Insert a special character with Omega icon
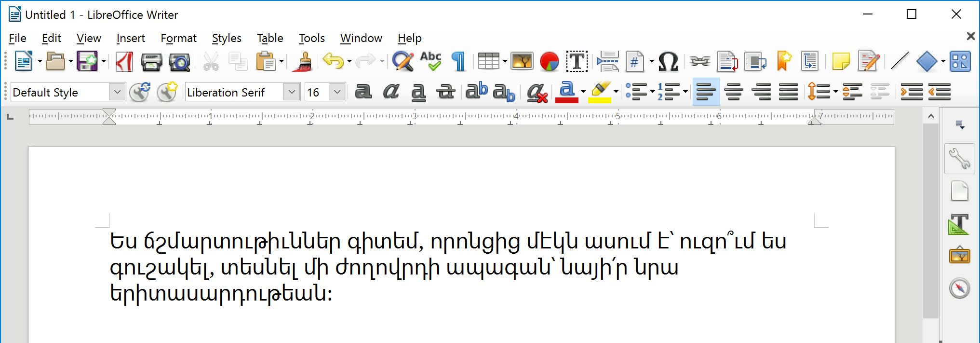The image size is (980, 343). (x=668, y=62)
